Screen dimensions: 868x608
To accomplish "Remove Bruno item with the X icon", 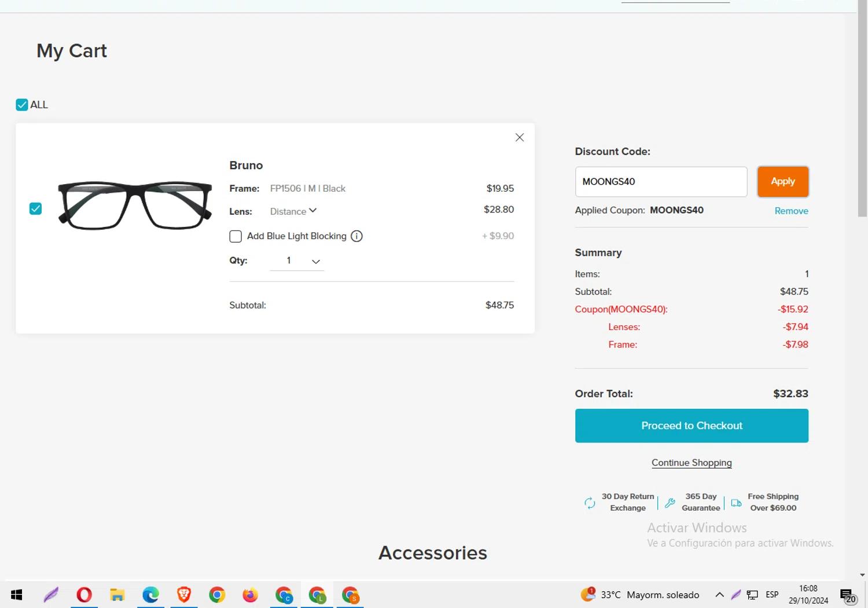I will point(520,137).
